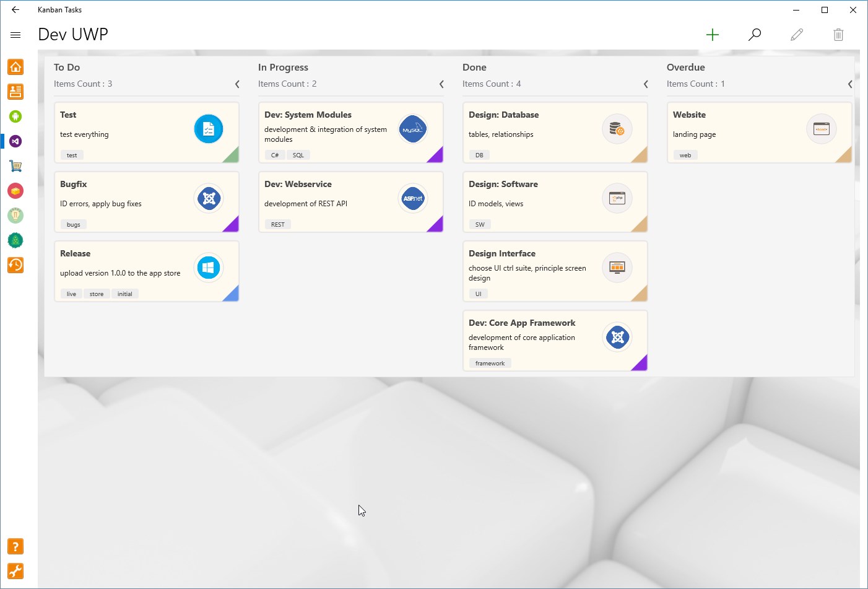This screenshot has height=589, width=868.
Task: Select the 'test' tag on Test card
Action: tap(72, 155)
